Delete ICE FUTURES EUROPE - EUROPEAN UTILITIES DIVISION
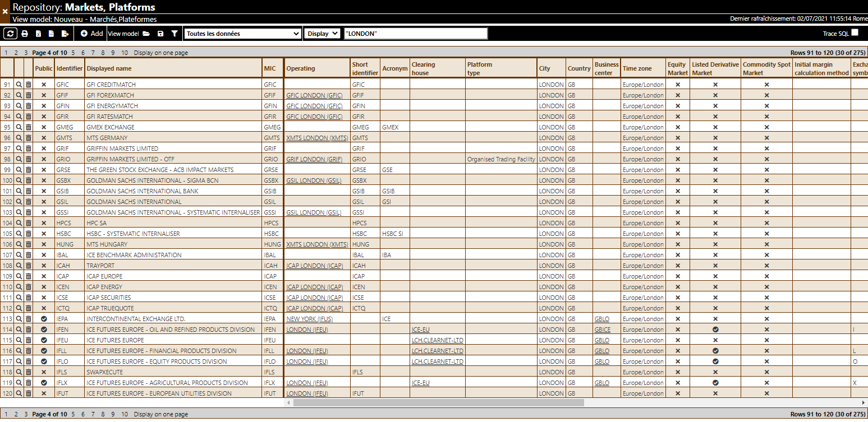Screen dimensions: 868x422 tap(29, 393)
